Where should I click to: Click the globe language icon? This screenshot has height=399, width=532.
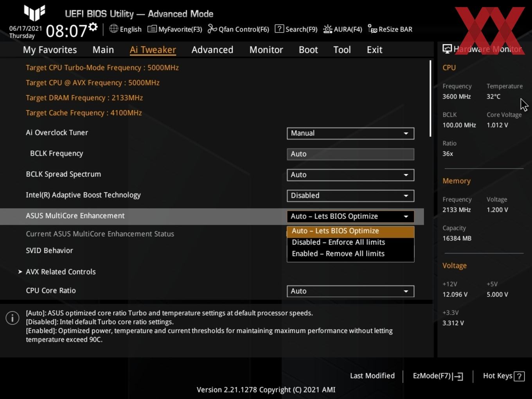point(113,29)
